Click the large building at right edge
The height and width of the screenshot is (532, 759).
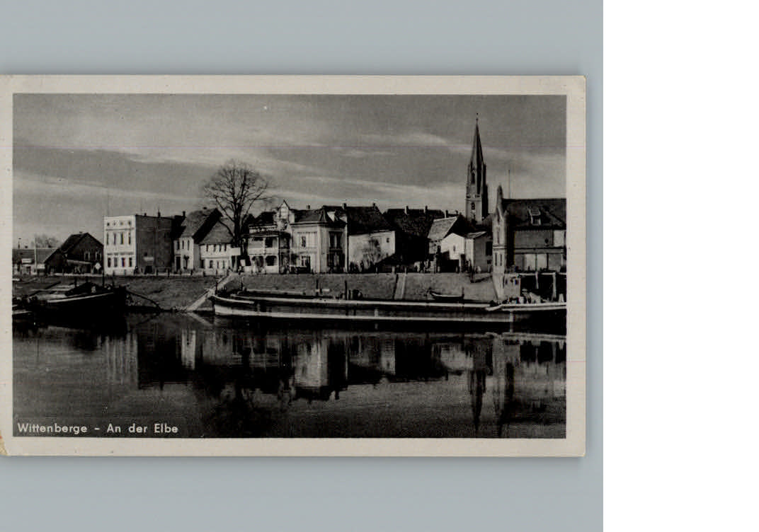click(x=535, y=233)
